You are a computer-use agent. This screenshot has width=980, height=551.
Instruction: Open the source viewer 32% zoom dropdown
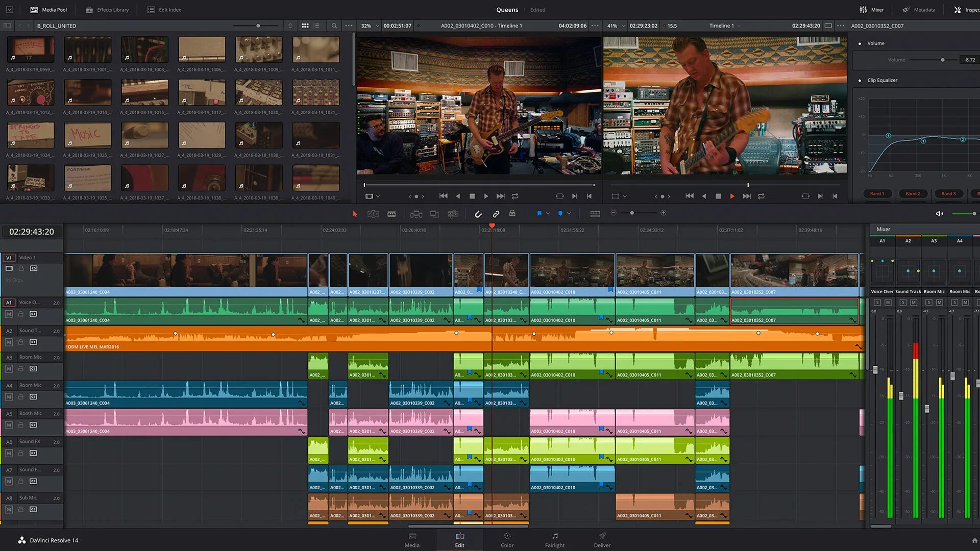tap(377, 26)
